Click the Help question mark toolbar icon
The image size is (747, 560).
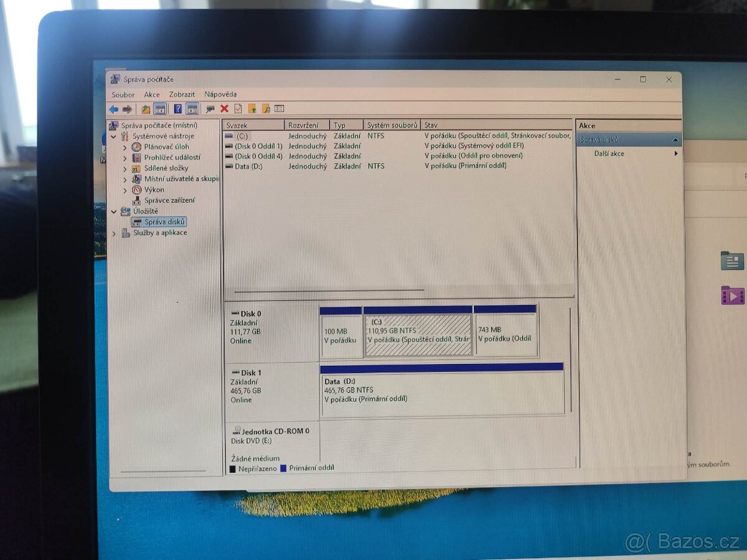pyautogui.click(x=177, y=109)
